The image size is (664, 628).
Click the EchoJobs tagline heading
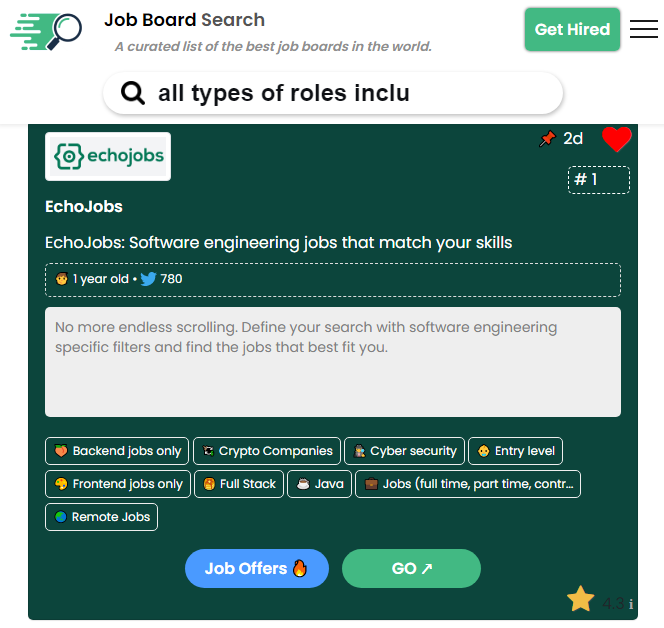(279, 243)
